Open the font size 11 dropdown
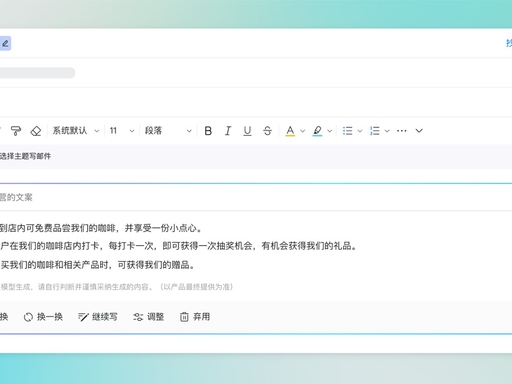This screenshot has width=512, height=384. [x=122, y=131]
